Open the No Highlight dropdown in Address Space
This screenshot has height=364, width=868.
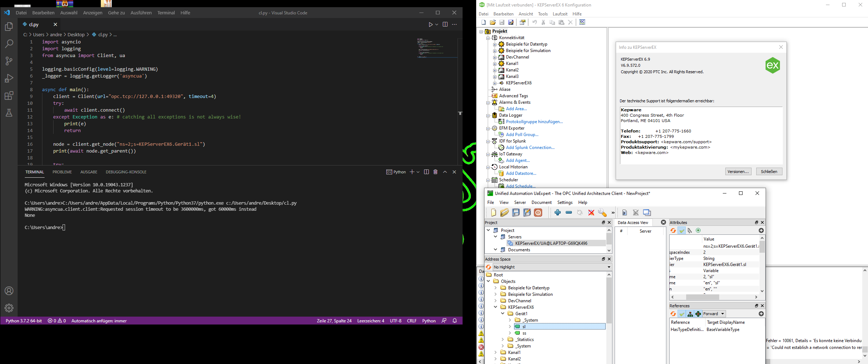click(x=552, y=267)
